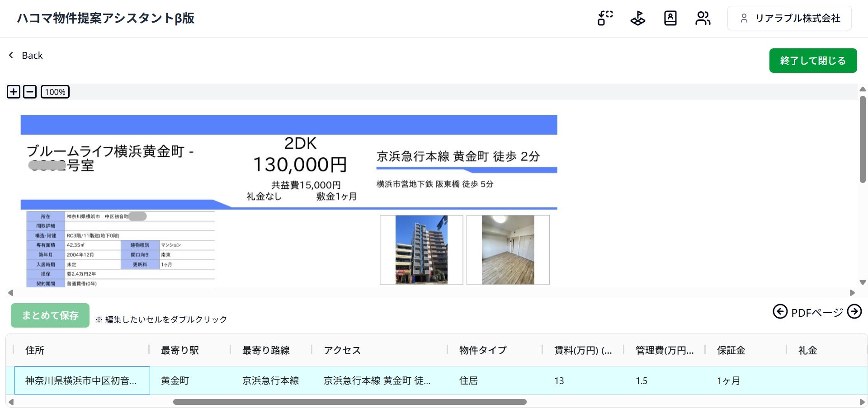Open the scan capture icon in header
868x408 pixels.
[605, 18]
